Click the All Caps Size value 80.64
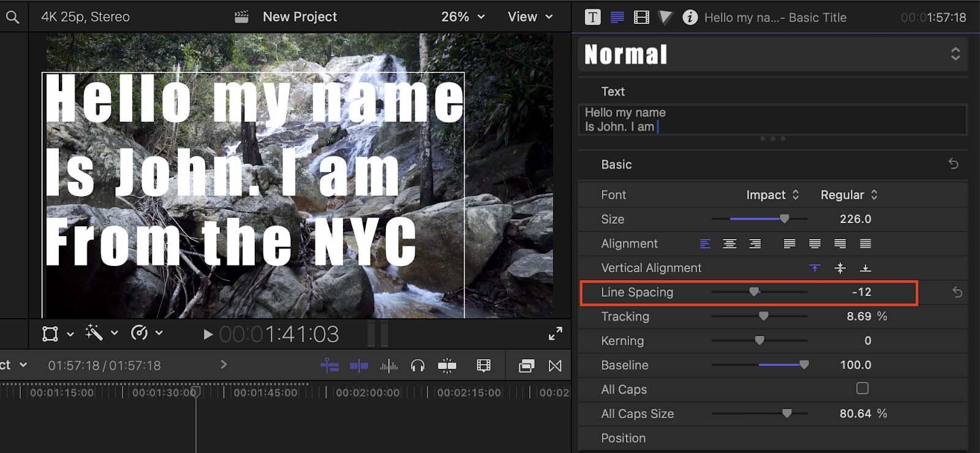Image resolution: width=980 pixels, height=453 pixels. tap(855, 414)
